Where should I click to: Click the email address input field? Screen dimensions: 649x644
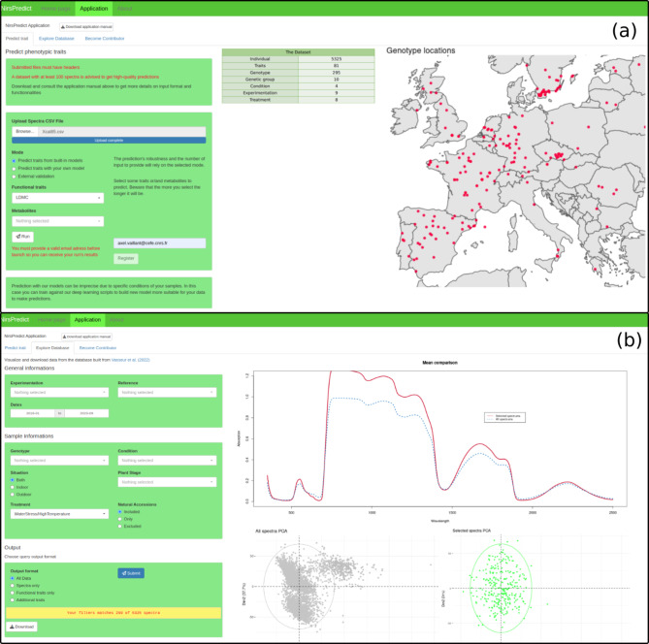pos(160,242)
